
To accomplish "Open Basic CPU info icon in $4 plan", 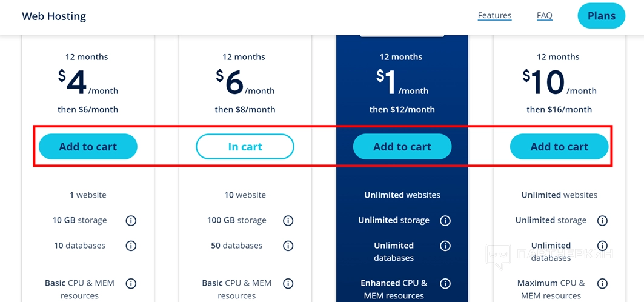I will point(131,284).
